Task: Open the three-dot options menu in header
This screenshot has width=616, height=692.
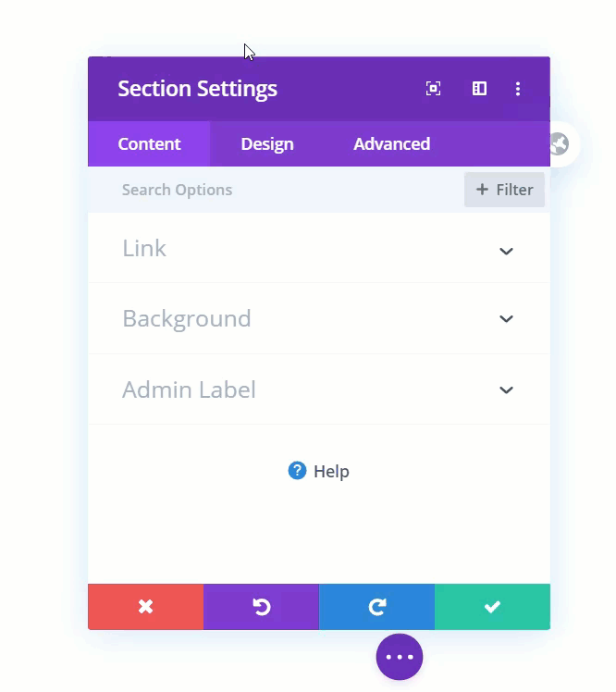Action: coord(518,89)
